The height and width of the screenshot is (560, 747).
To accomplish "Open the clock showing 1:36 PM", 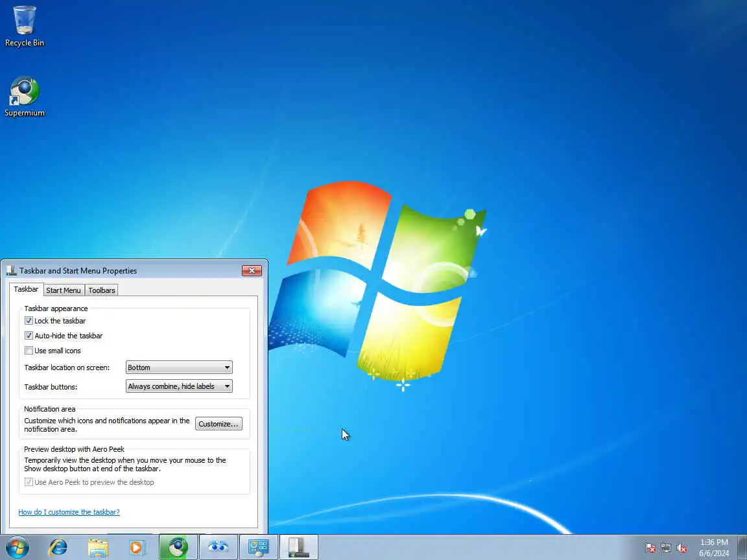I will (714, 548).
